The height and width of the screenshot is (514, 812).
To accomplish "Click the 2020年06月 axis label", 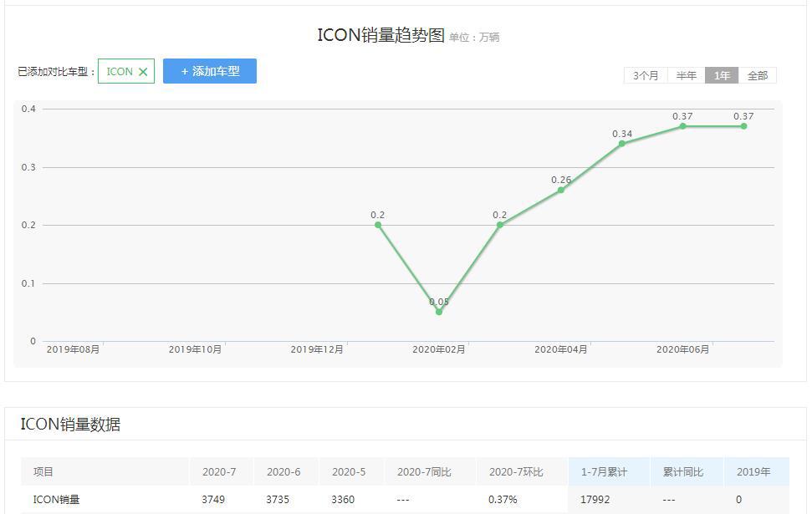I will [682, 349].
